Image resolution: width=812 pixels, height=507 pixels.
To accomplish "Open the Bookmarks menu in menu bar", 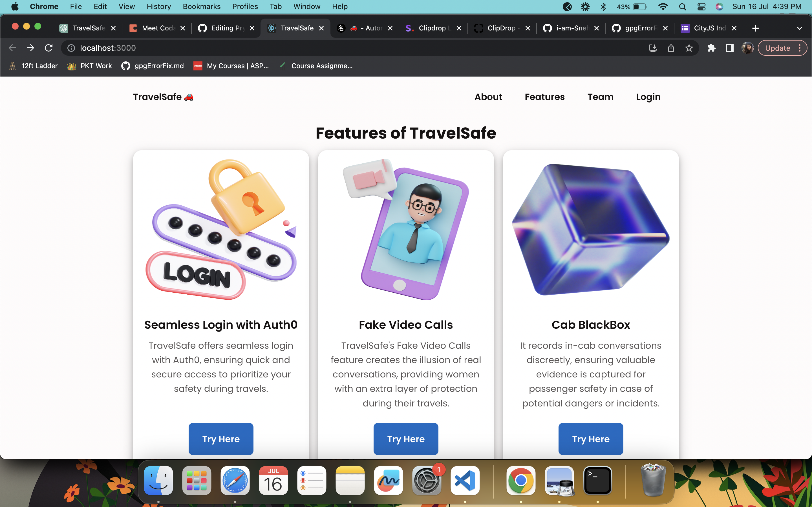I will pyautogui.click(x=201, y=7).
